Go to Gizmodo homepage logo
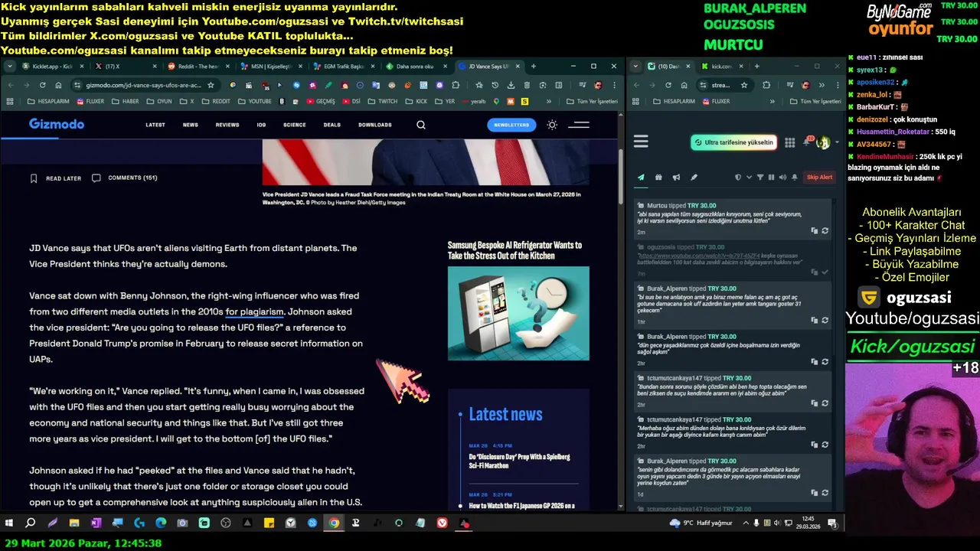The width and height of the screenshot is (980, 551). [x=57, y=124]
